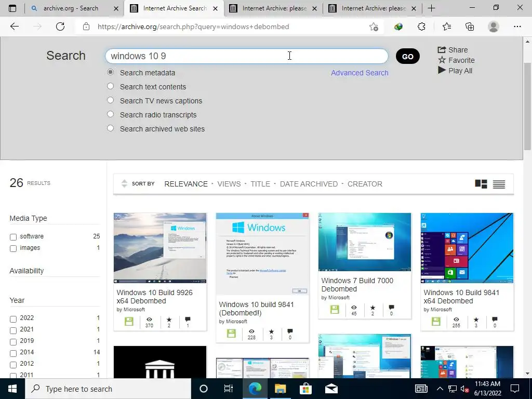Switch to list view layout icon
Screen dimensions: 532x399
click(x=499, y=184)
